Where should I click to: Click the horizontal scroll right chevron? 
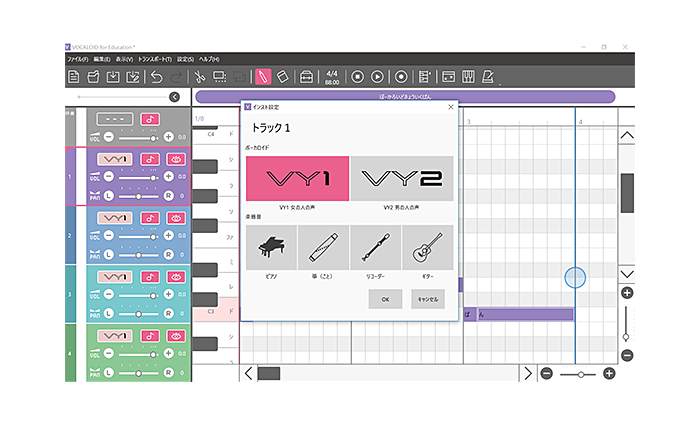click(x=528, y=373)
